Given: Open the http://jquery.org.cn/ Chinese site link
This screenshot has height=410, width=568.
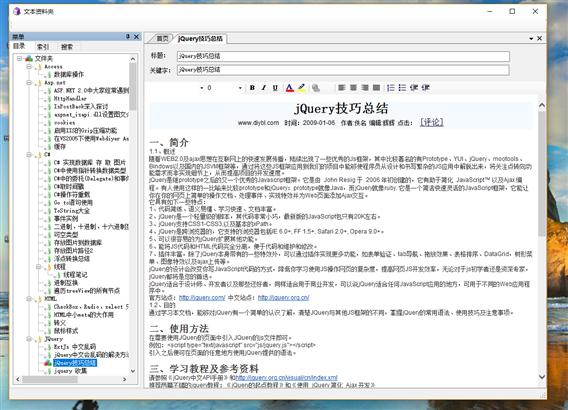Looking at the screenshot, I should pos(283,298).
